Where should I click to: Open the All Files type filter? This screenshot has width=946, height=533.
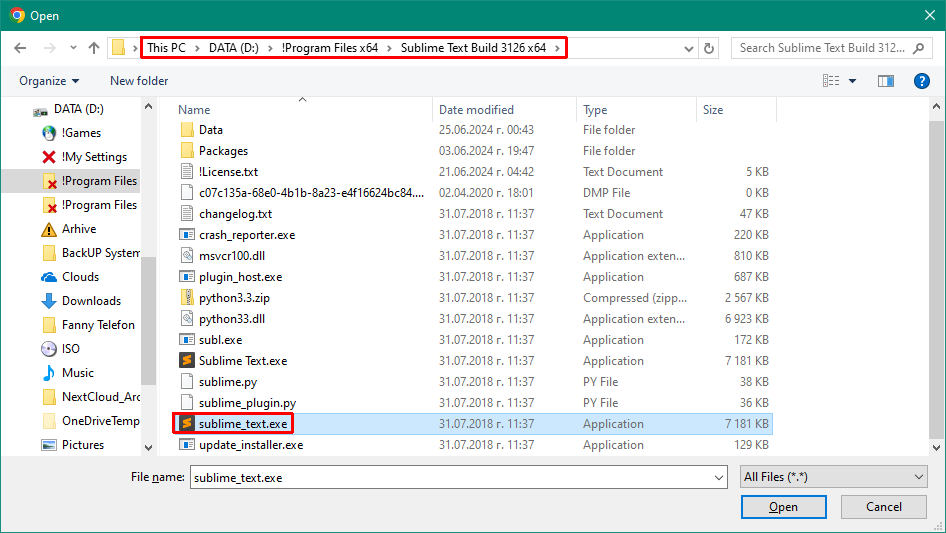(833, 477)
